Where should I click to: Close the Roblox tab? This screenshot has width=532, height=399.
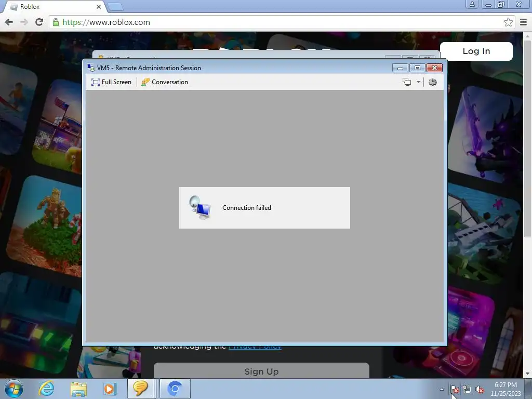click(98, 7)
